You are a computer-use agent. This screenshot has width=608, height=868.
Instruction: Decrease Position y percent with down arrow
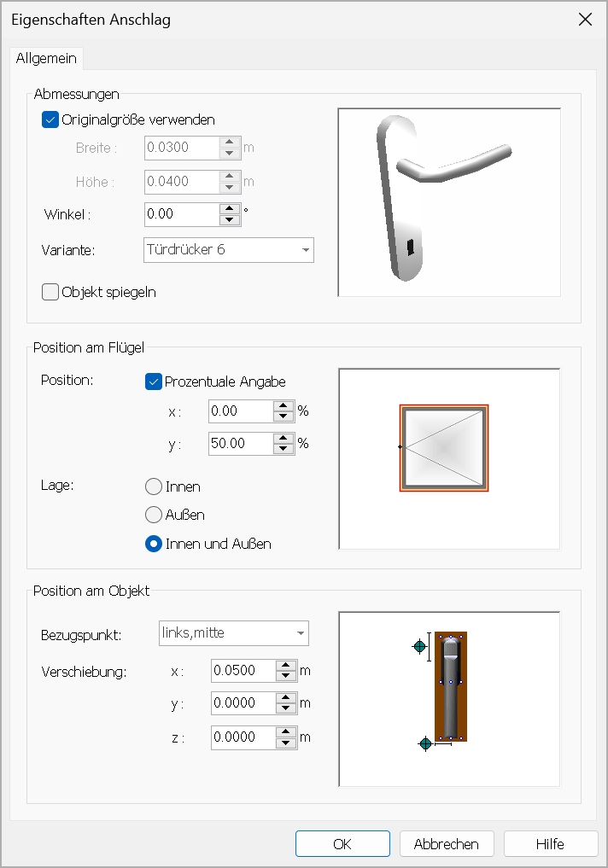[x=284, y=449]
